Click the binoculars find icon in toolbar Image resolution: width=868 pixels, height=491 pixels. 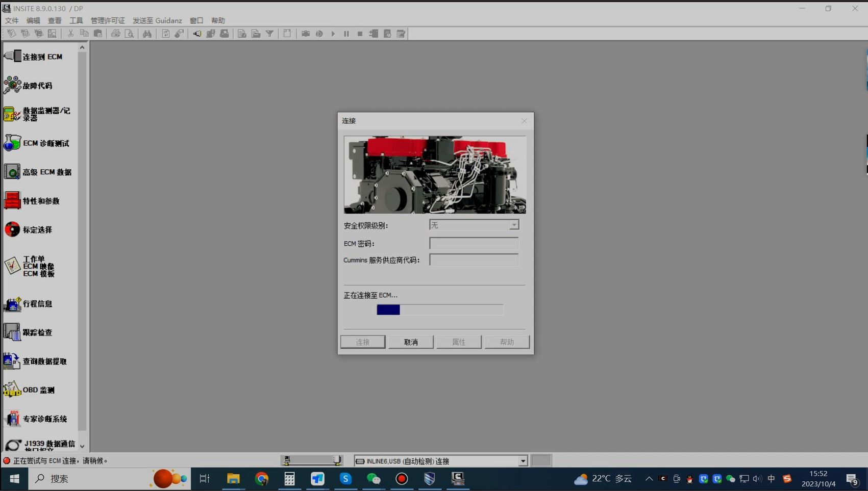pyautogui.click(x=147, y=34)
